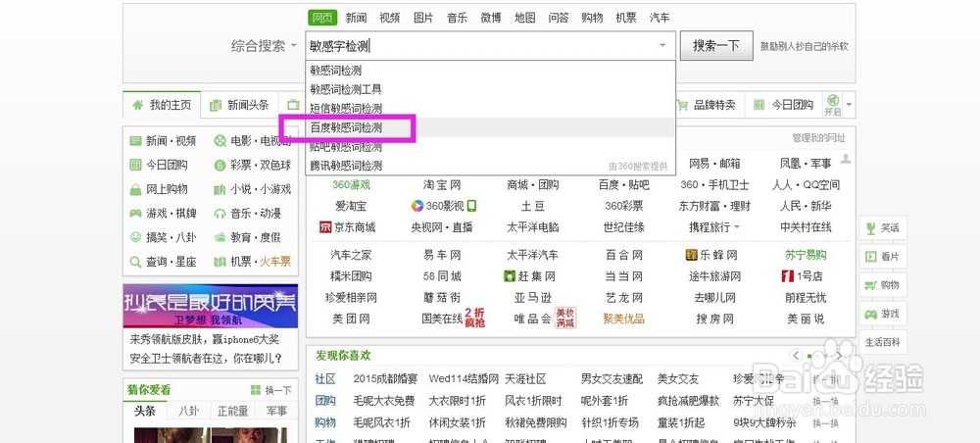This screenshot has height=443, width=980.
Task: Switch to the 地图 search tab
Action: click(x=525, y=18)
